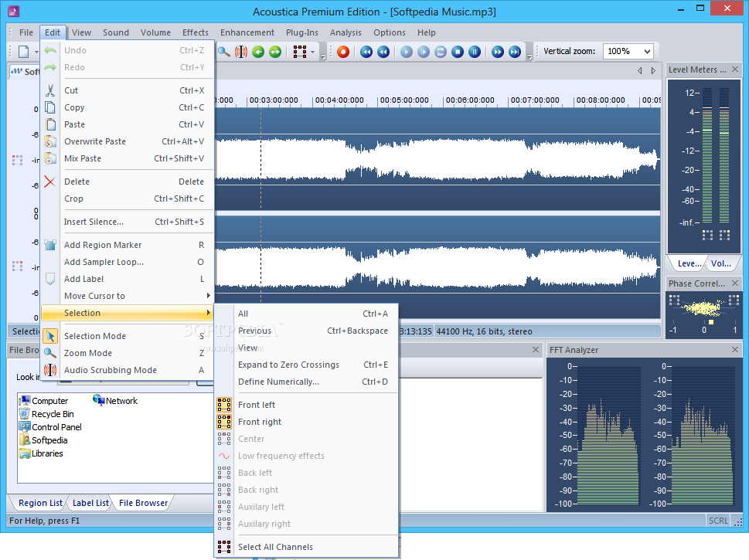Click the audio scrubbing toolbar icon
The height and width of the screenshot is (560, 749).
coord(241,52)
